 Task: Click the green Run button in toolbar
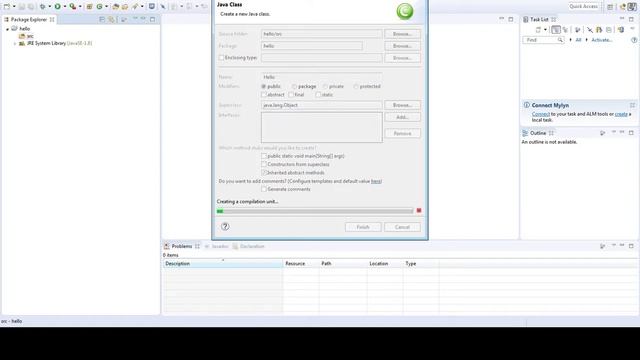58,7
